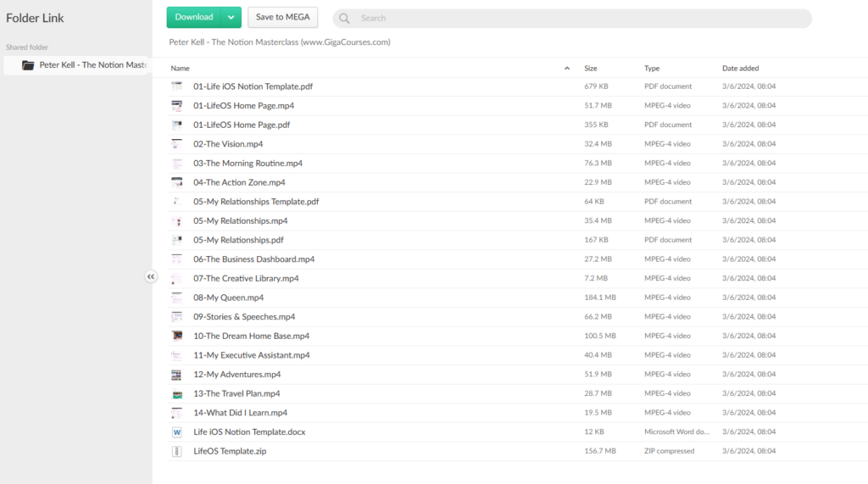Click the breadcrumb path Peter Kell - The Notion Masterclass
868x484 pixels.
280,42
